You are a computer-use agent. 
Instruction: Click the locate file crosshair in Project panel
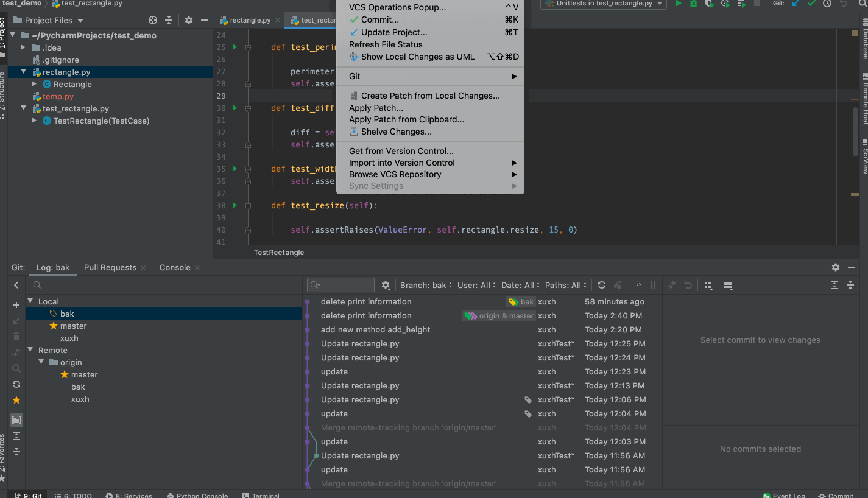(x=153, y=20)
